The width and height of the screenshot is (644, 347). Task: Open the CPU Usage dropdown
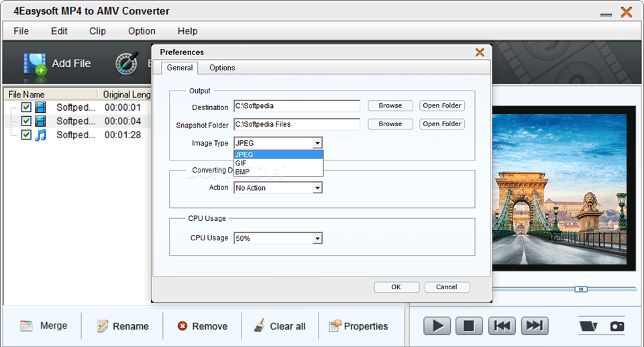278,238
